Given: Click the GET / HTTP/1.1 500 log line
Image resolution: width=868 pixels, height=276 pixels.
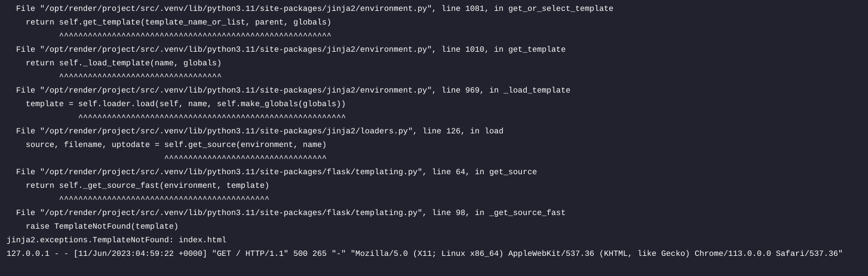Looking at the screenshot, I should [x=424, y=254].
